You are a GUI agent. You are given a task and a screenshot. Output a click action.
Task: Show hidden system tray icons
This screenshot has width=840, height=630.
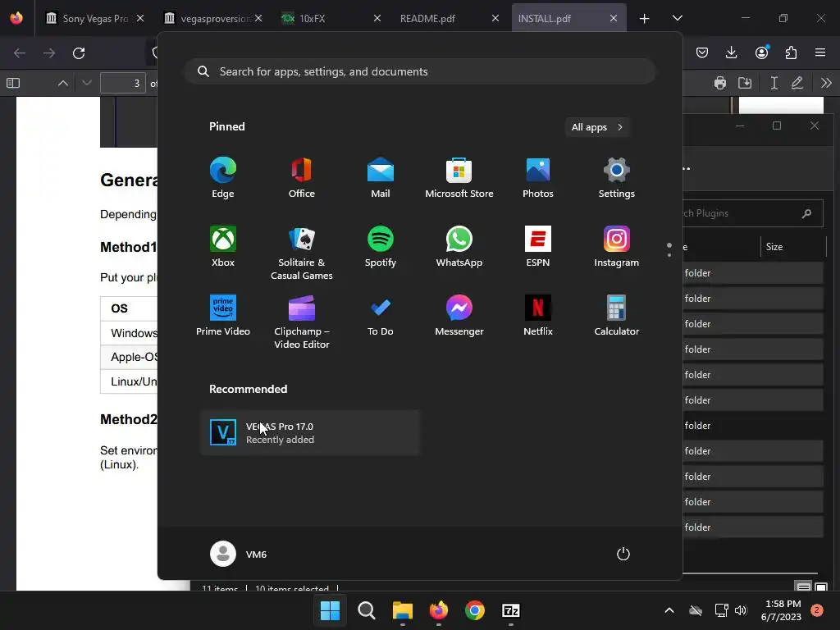669,610
